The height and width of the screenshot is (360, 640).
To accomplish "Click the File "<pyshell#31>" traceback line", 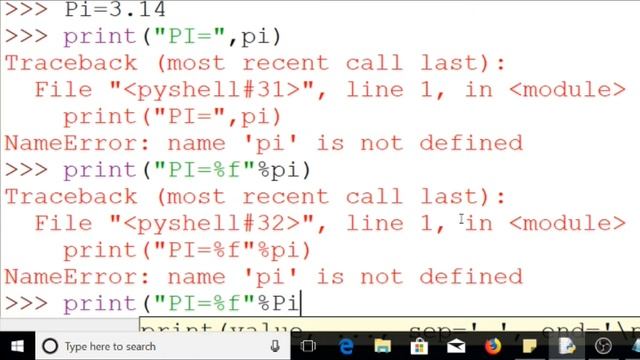I will tap(330, 90).
